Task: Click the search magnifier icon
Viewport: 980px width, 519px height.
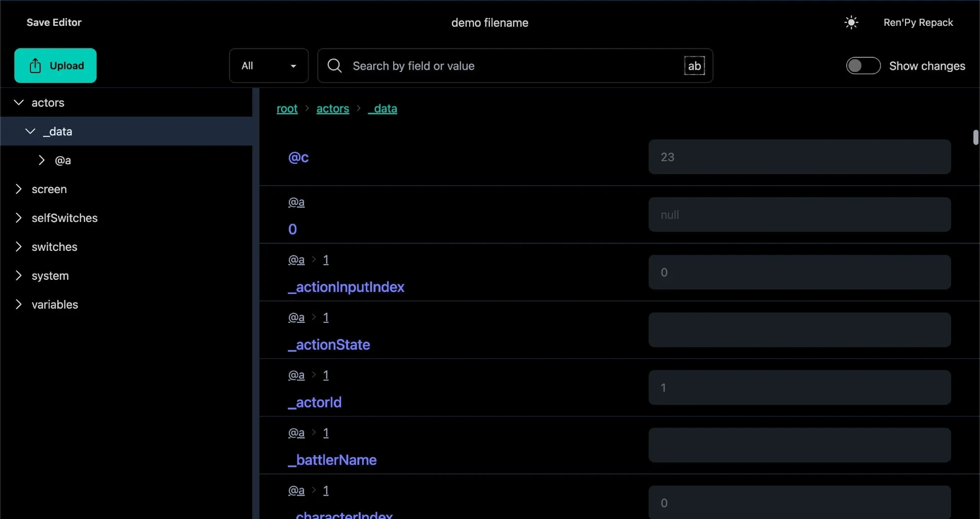Action: coord(334,65)
